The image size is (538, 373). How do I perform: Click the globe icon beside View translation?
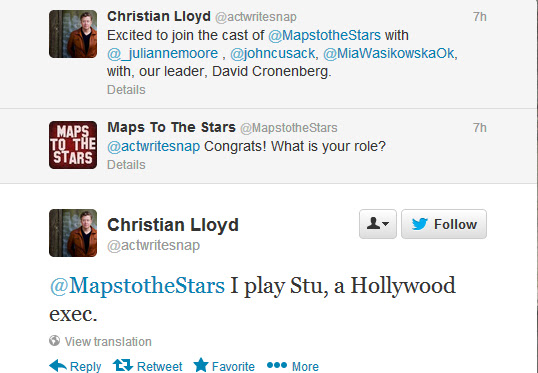click(55, 341)
